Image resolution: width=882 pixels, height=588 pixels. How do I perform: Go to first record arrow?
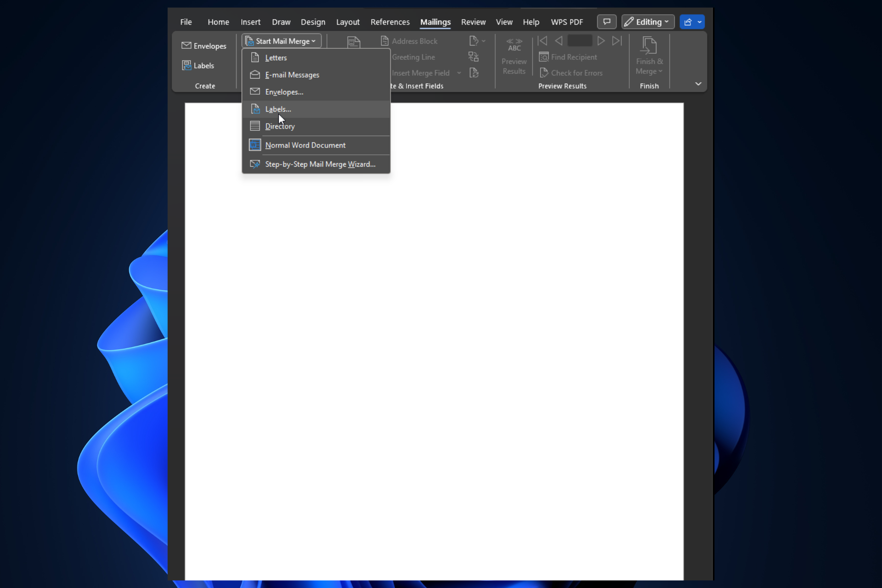click(542, 41)
